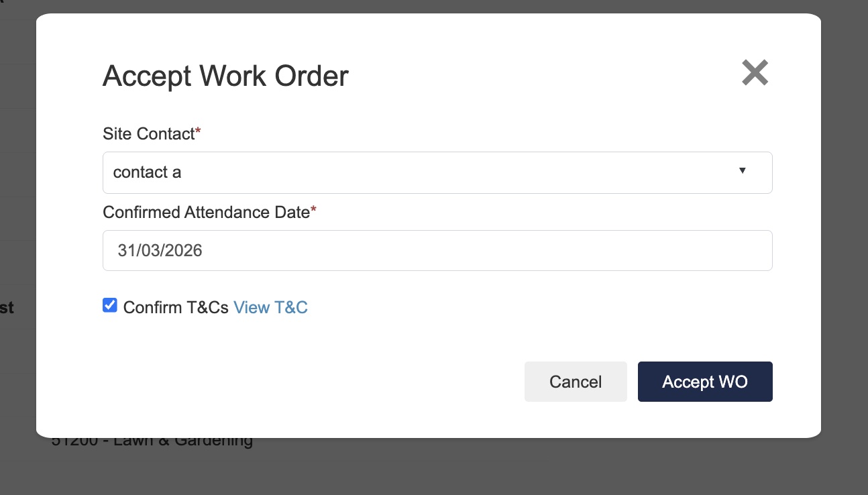Open the View T&C link
The image size is (868, 495).
coord(270,308)
